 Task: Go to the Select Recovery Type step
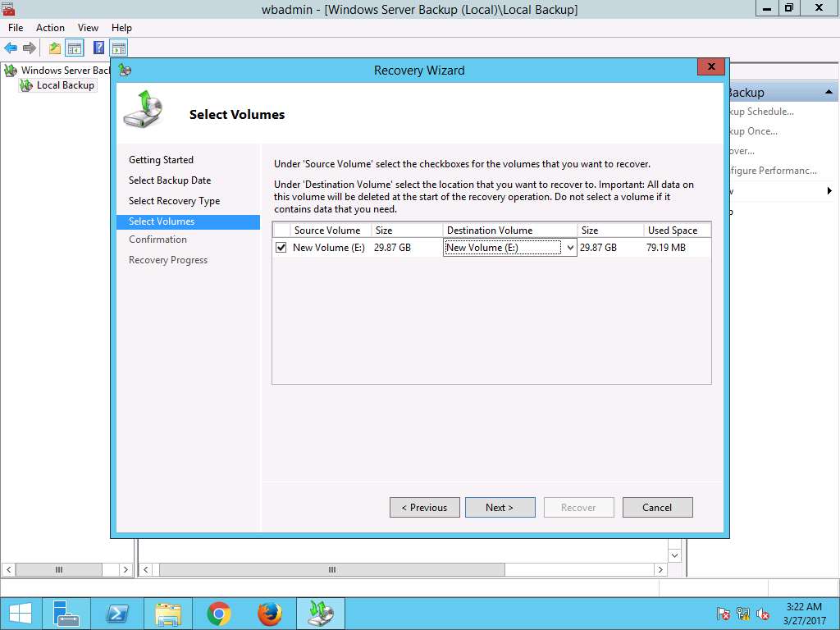(x=174, y=201)
